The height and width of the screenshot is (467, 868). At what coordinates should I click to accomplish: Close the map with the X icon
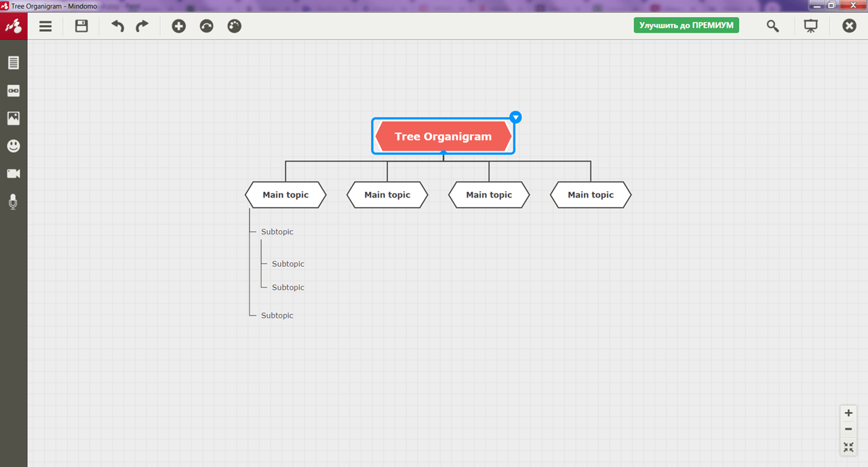coord(849,26)
